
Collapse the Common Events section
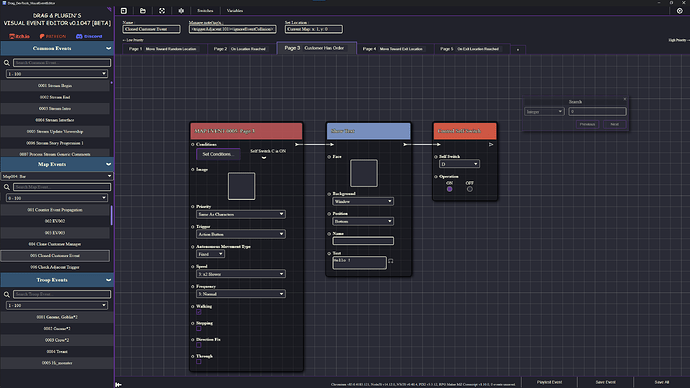coord(108,48)
